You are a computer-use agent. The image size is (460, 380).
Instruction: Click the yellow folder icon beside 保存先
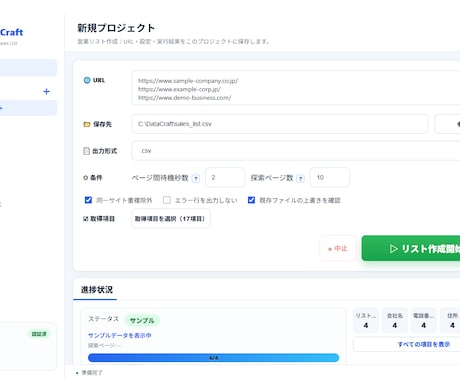pos(87,124)
